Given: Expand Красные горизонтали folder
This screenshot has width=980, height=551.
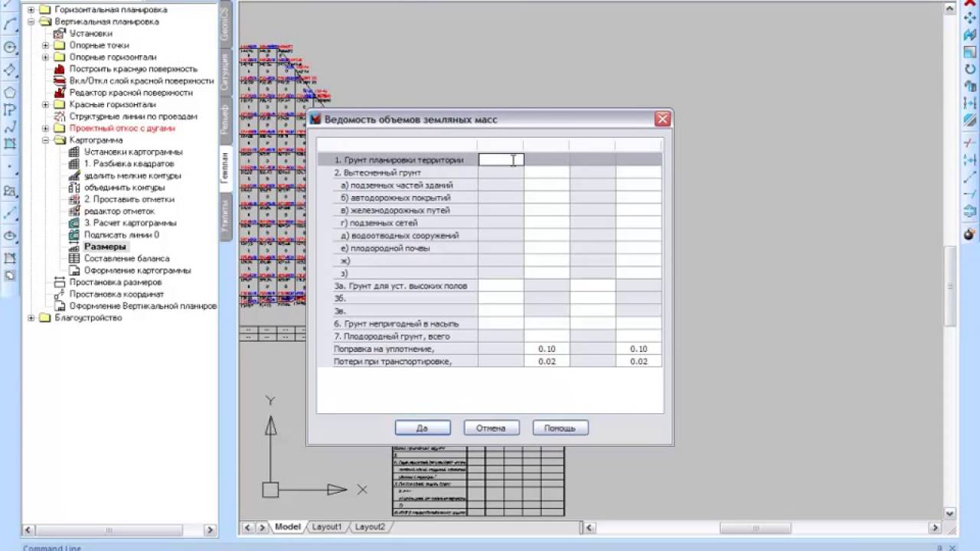Looking at the screenshot, I should pyautogui.click(x=45, y=105).
